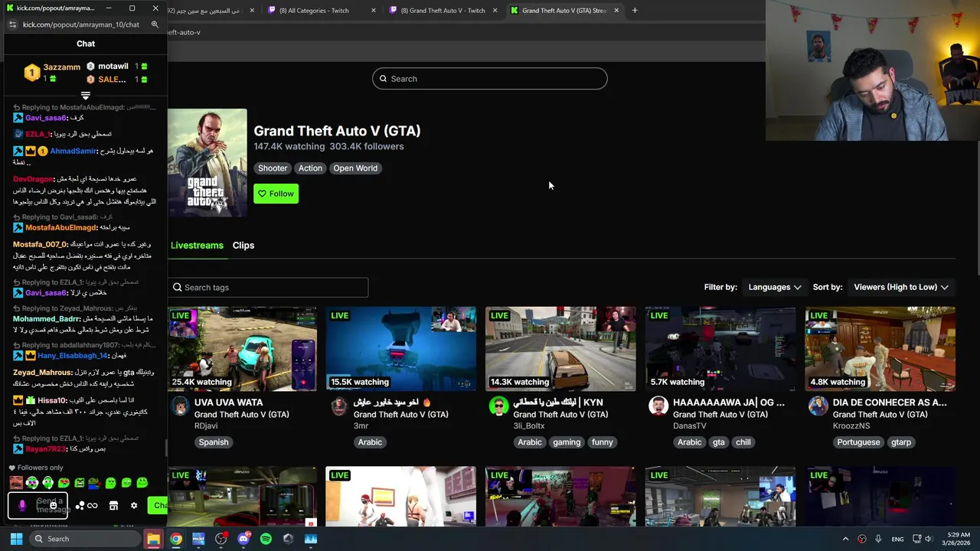Viewport: 980px width, 551px height.
Task: Follow the Grand Theft Auto V category
Action: pos(276,194)
